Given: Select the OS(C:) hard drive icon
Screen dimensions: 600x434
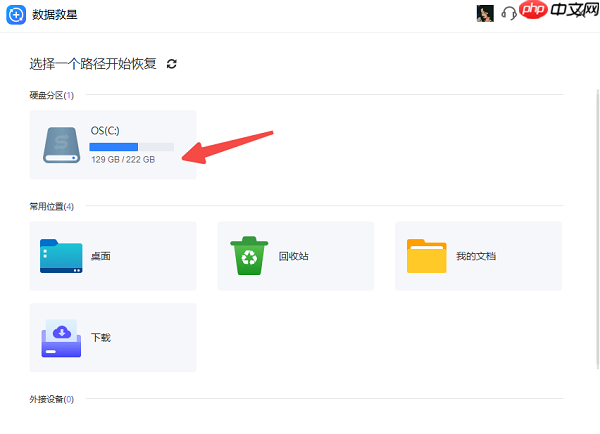Looking at the screenshot, I should [x=61, y=145].
